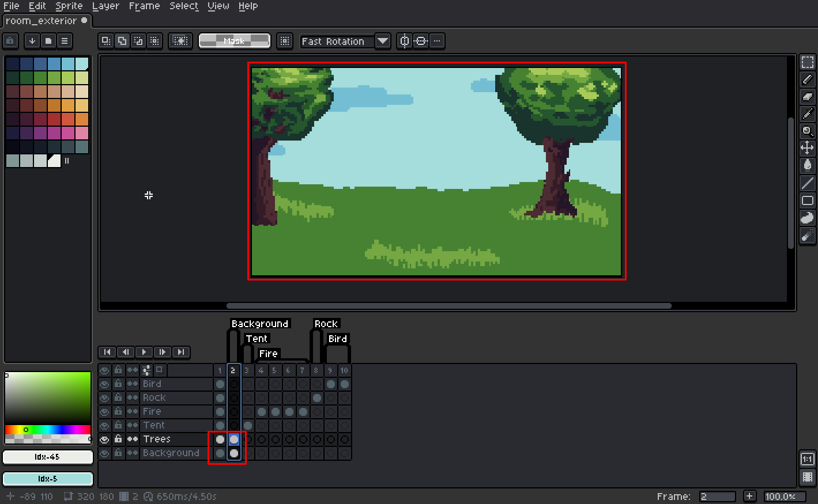
Task: Jump to the last frame
Action: point(181,352)
